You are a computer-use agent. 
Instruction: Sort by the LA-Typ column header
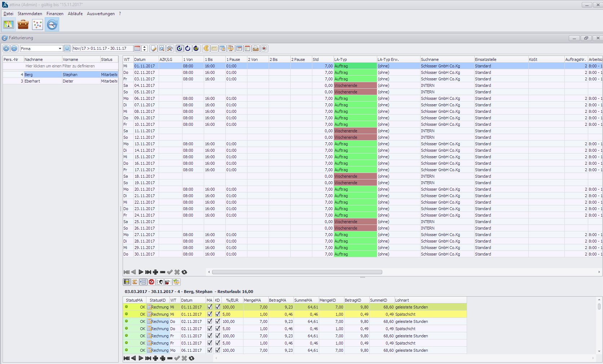click(355, 59)
